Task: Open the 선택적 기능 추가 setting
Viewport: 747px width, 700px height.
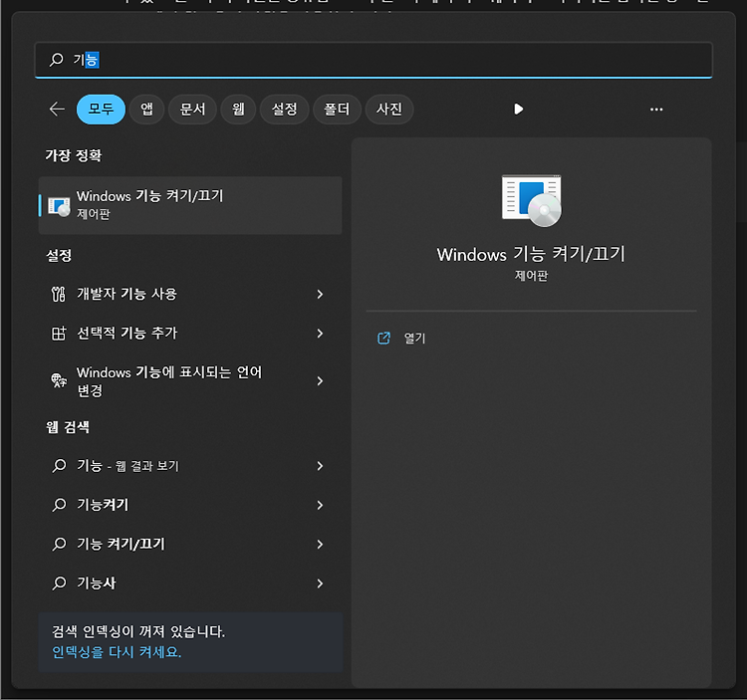Action: [190, 334]
